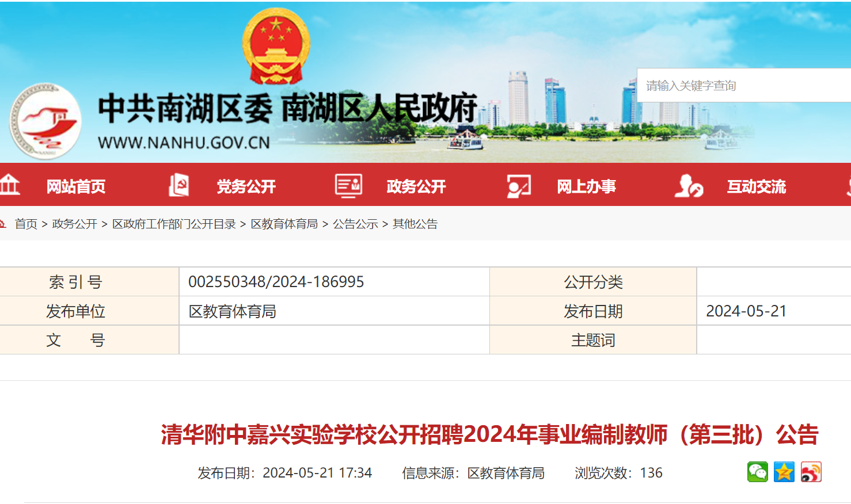
Task: Click the 发布日期 label cell in the table
Action: 593,311
